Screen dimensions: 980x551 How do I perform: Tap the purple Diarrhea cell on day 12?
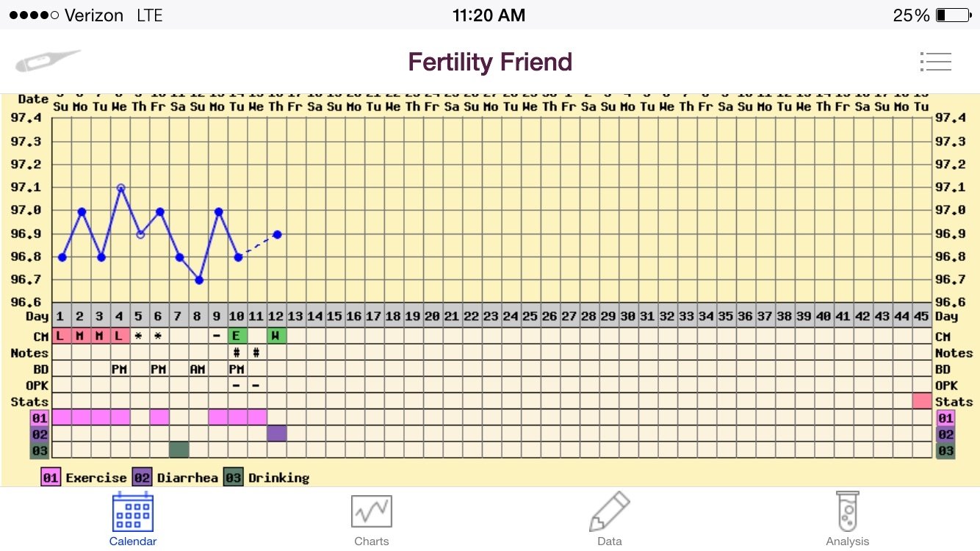[277, 433]
